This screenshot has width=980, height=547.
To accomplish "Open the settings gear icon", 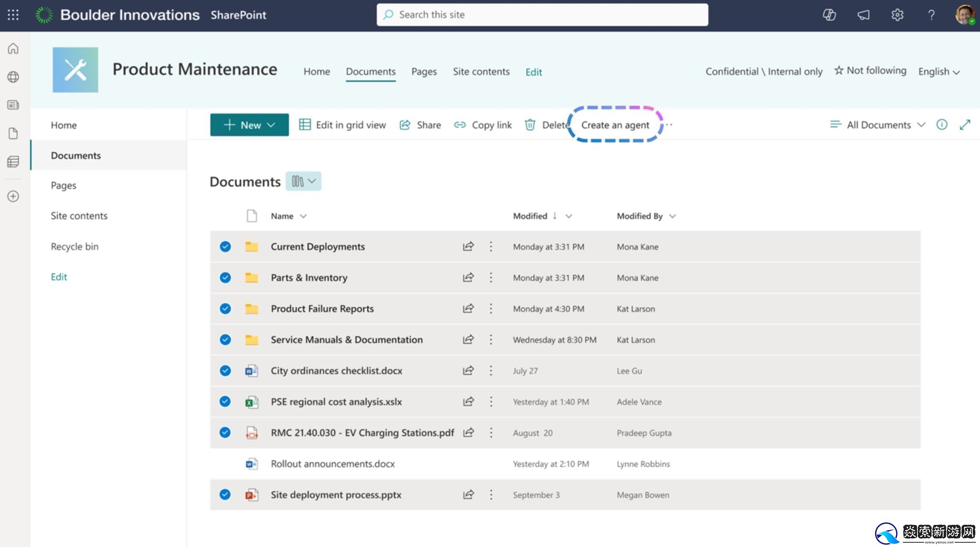I will (897, 15).
